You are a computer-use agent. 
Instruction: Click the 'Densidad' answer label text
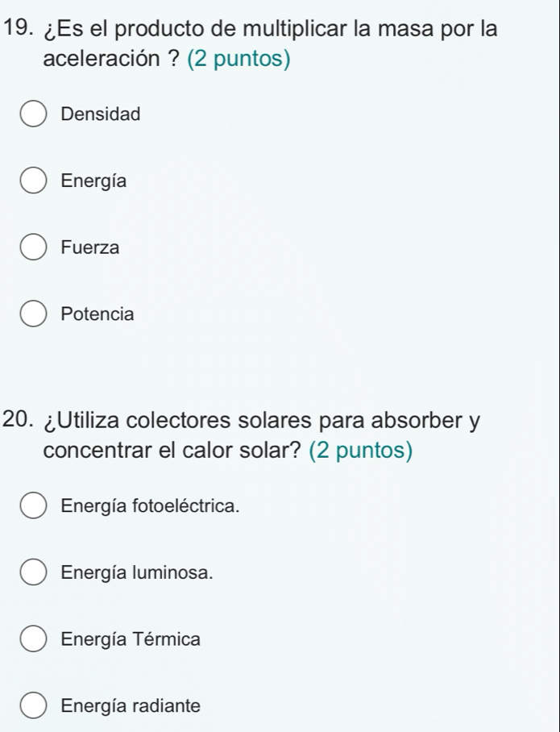[101, 114]
